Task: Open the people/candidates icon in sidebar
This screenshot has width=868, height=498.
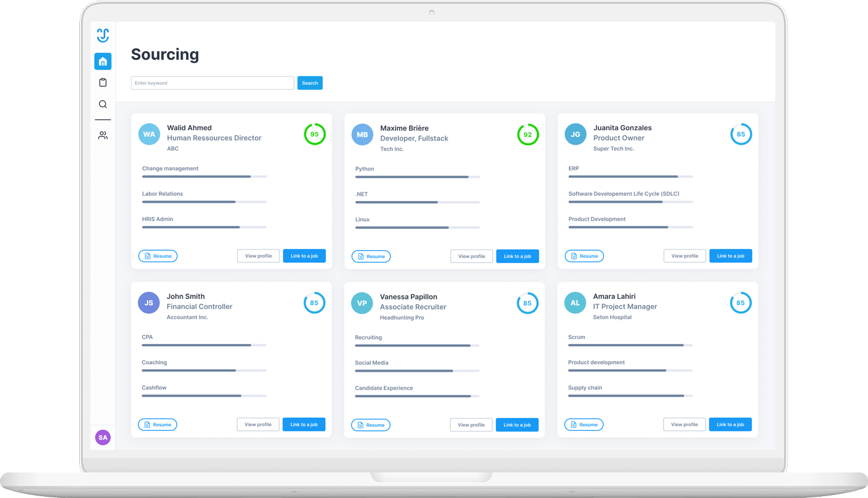Action: [x=103, y=136]
